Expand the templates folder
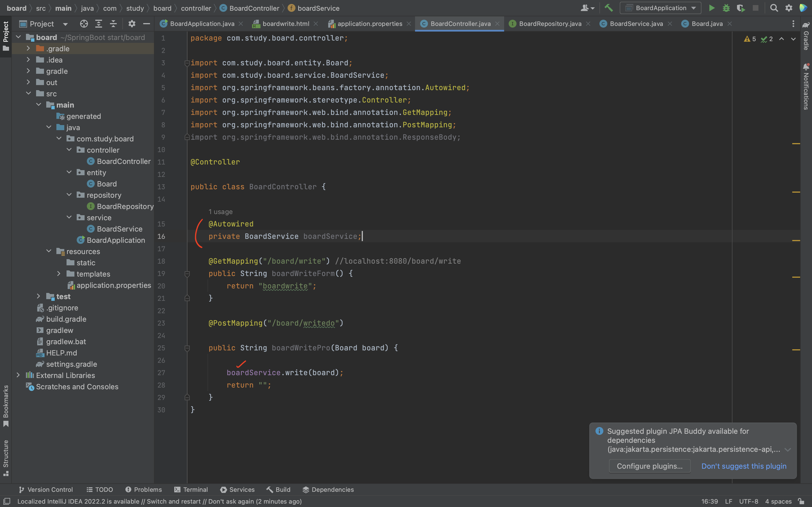Screen dimensions: 812x507 coord(59,273)
